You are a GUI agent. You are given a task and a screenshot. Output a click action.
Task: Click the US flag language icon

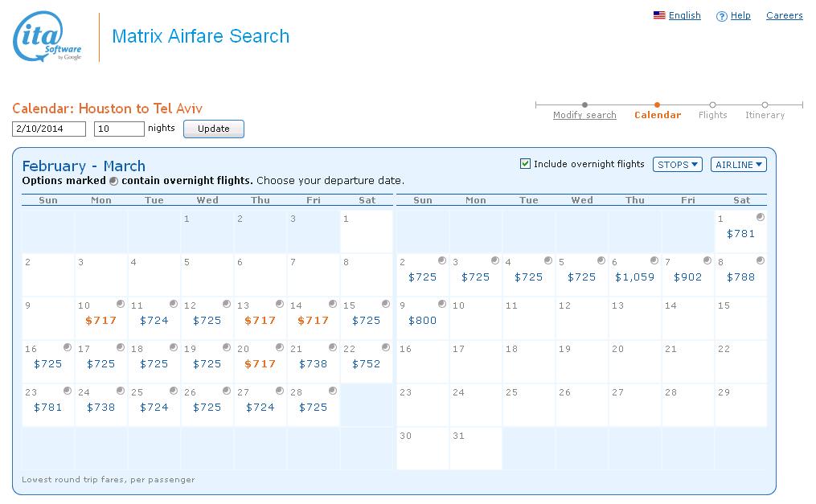click(x=659, y=15)
